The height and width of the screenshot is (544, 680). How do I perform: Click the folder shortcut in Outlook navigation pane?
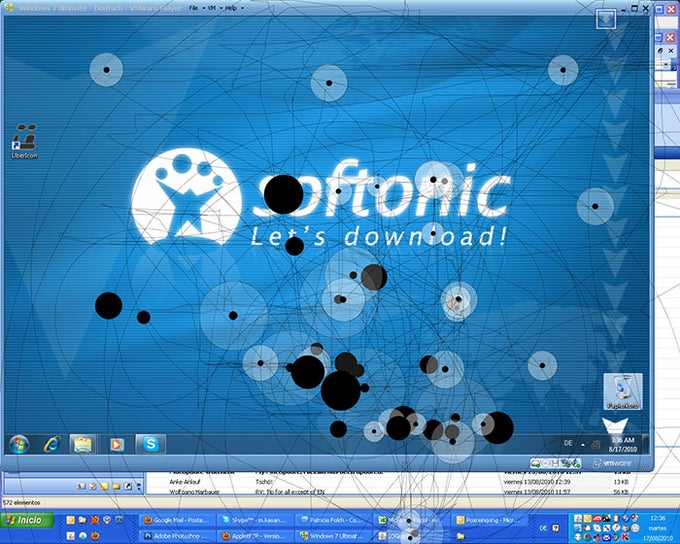pos(116,486)
